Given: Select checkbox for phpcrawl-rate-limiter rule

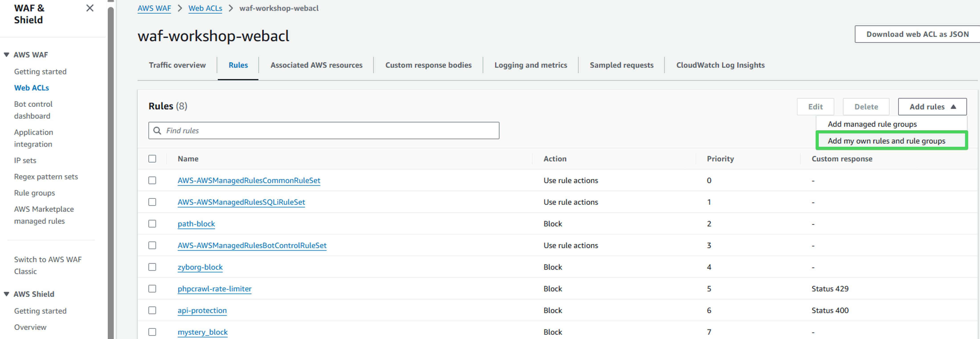Looking at the screenshot, I should [x=152, y=289].
